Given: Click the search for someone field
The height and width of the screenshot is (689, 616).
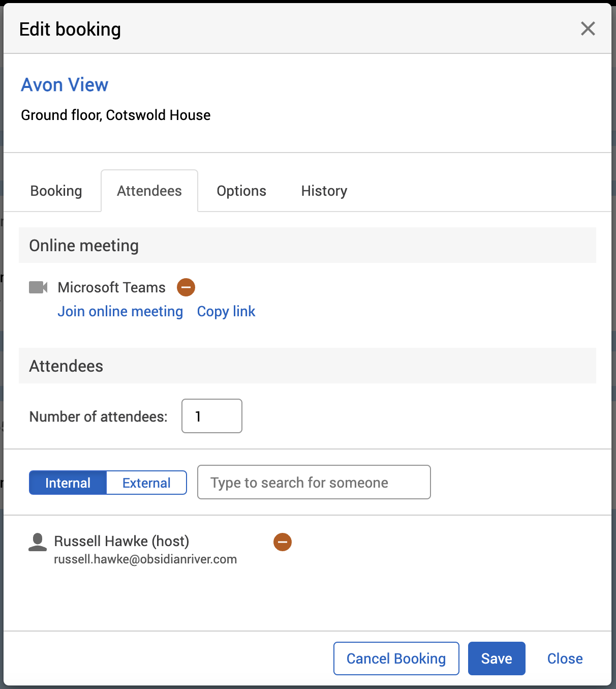Looking at the screenshot, I should click(x=314, y=482).
